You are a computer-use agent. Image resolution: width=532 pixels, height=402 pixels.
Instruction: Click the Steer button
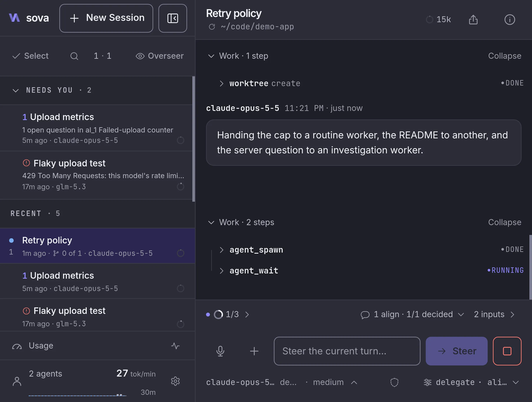(456, 351)
